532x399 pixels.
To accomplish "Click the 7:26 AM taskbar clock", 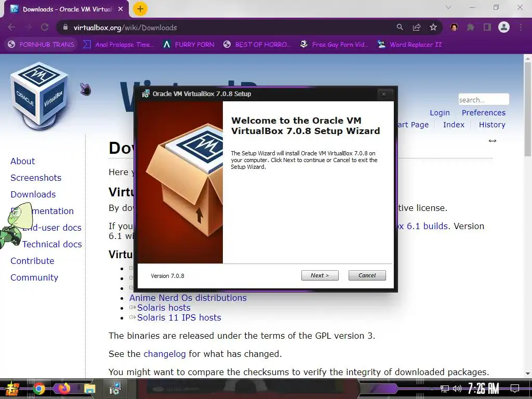I will [x=484, y=389].
